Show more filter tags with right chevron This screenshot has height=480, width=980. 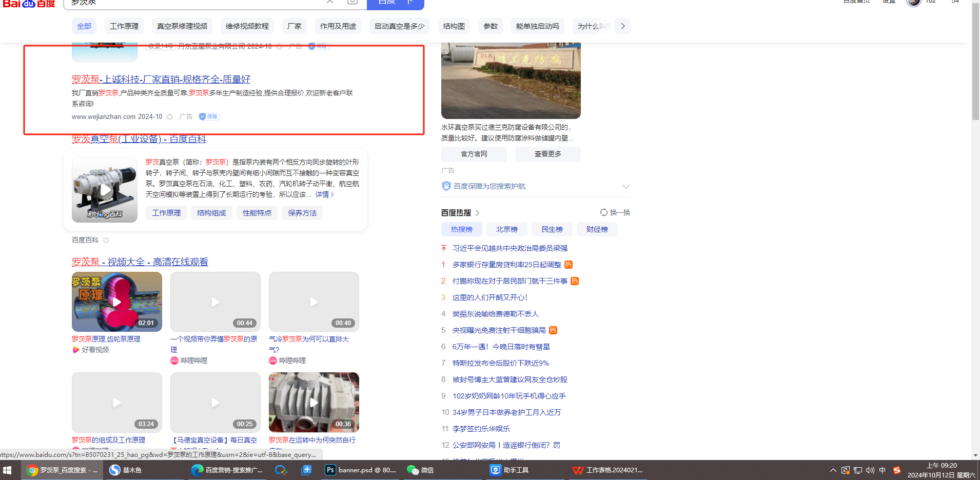point(623,26)
